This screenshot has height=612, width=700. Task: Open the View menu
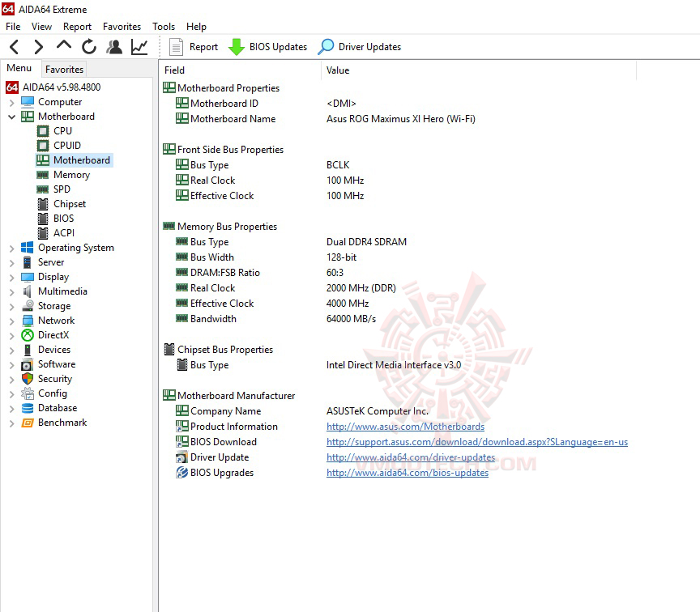41,27
